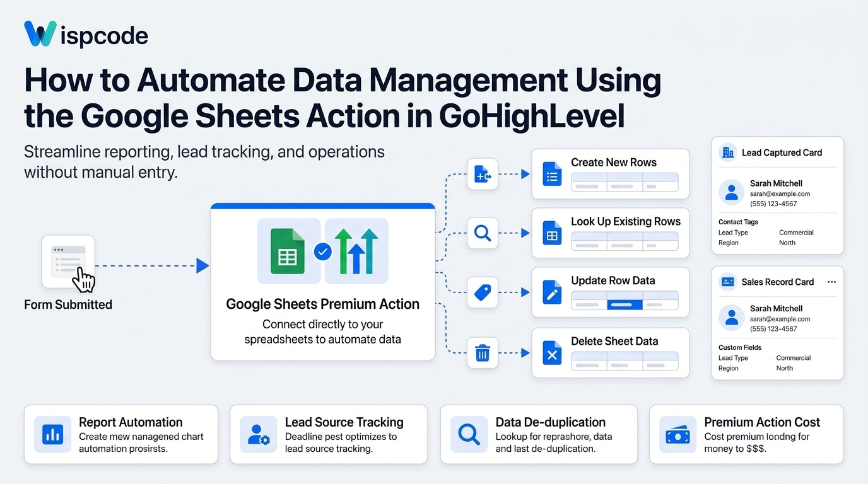The height and width of the screenshot is (484, 868).
Task: Click the Premium Action Cost money icon
Action: pos(678,434)
